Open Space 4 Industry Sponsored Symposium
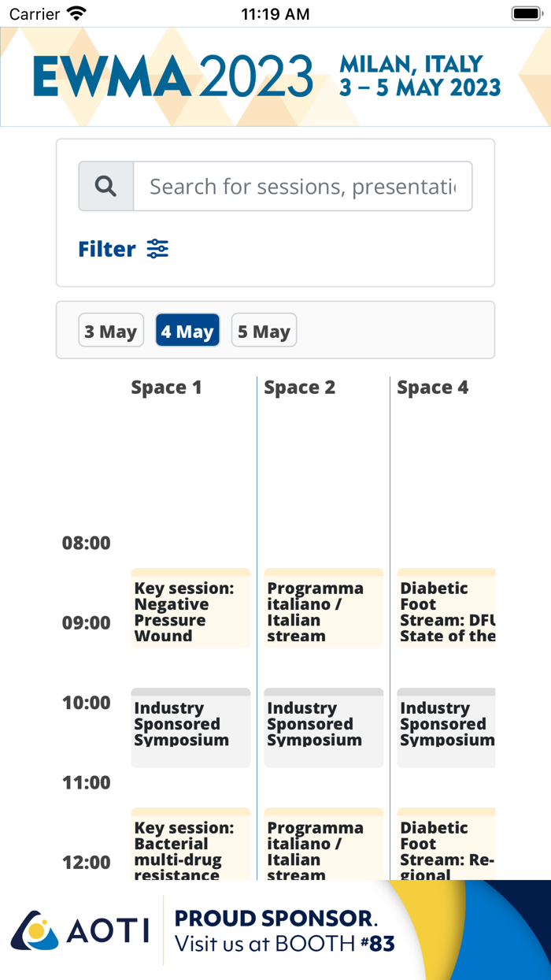Image resolution: width=551 pixels, height=980 pixels. click(x=446, y=728)
